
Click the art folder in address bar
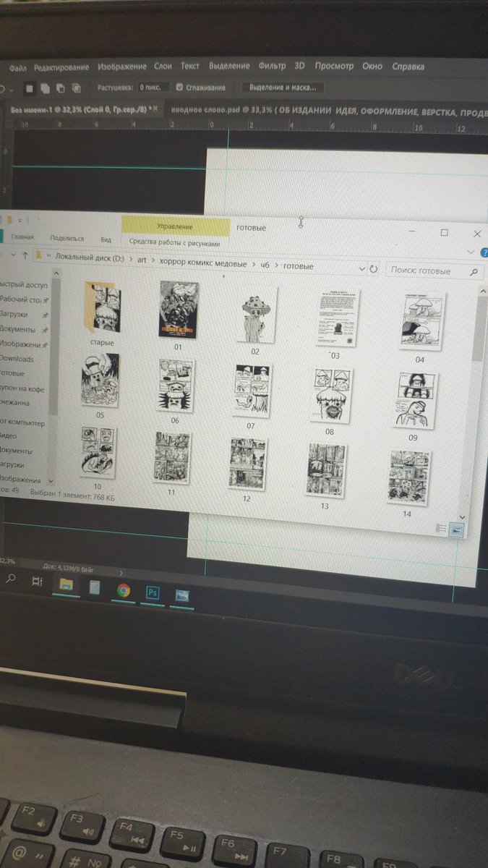[142, 261]
